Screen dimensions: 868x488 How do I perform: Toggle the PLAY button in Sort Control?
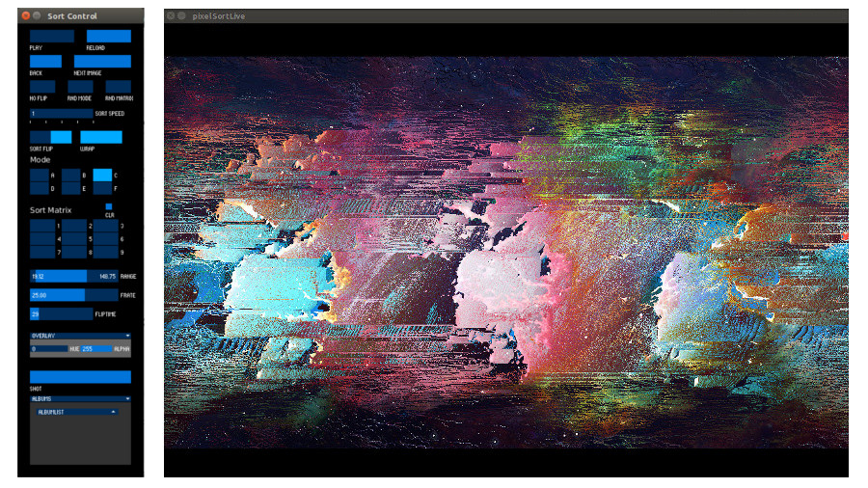click(x=51, y=36)
